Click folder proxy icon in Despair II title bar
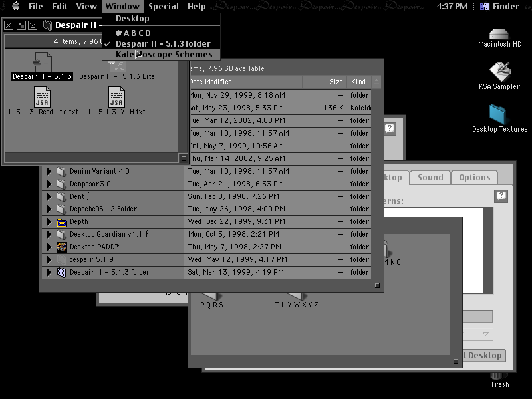The width and height of the screenshot is (532, 399). (48, 25)
